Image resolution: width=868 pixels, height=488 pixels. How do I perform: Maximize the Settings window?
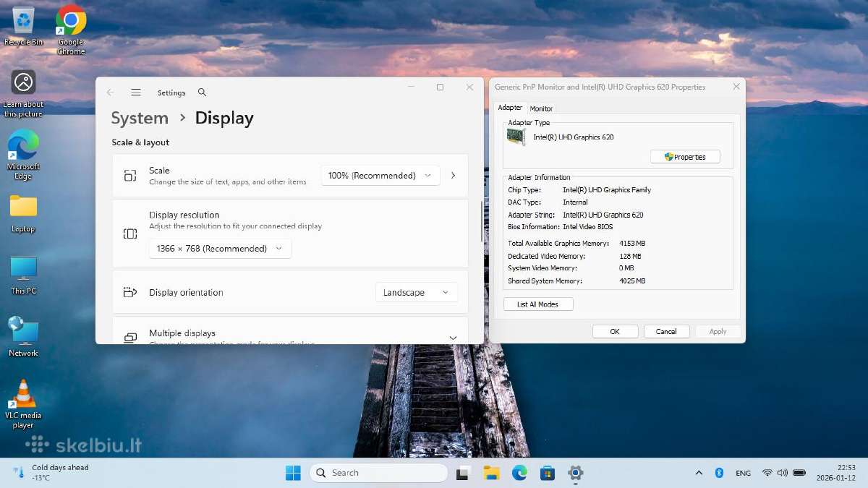click(x=440, y=87)
